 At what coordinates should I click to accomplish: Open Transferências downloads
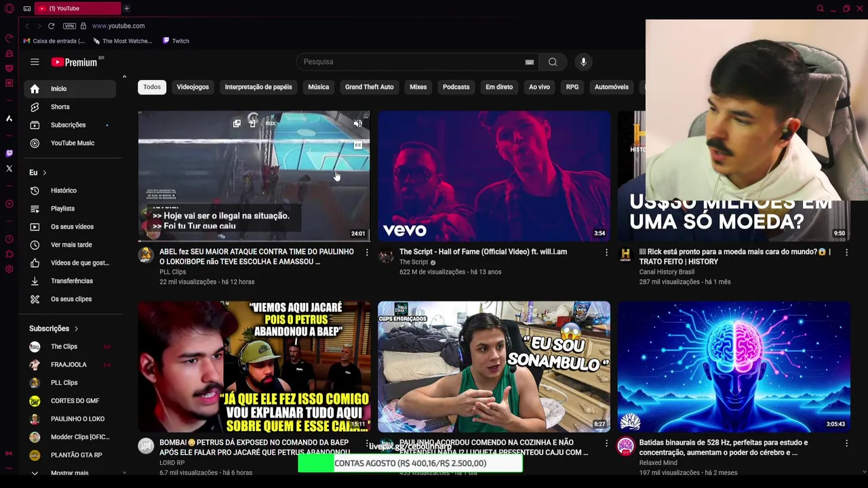coord(70,281)
